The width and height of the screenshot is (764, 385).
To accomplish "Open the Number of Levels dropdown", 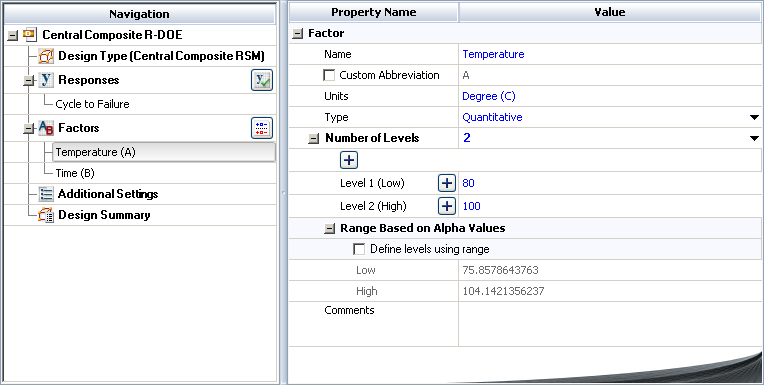I will point(754,138).
